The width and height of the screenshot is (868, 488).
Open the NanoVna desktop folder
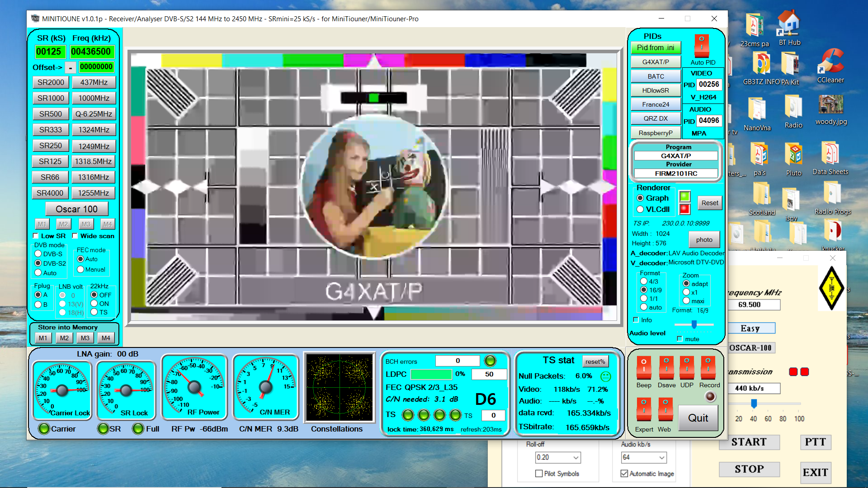click(757, 114)
